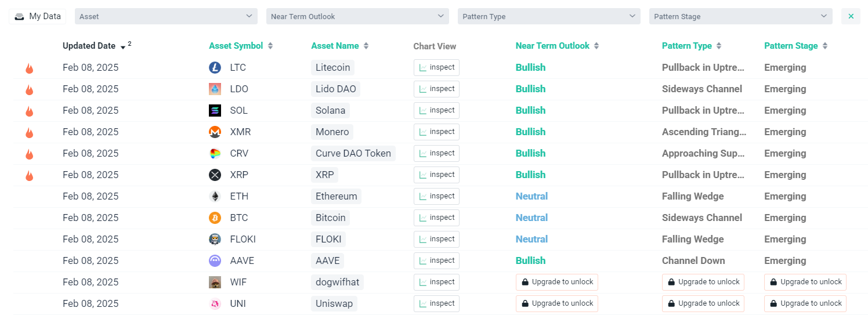Click the Uniswap pink unicorn icon
This screenshot has height=315, width=868.
click(x=215, y=304)
